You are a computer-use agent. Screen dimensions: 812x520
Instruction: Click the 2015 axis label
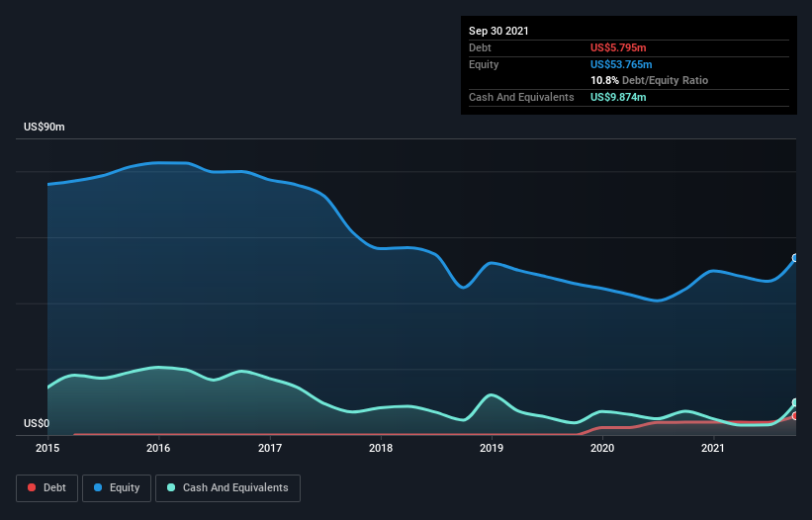47,448
